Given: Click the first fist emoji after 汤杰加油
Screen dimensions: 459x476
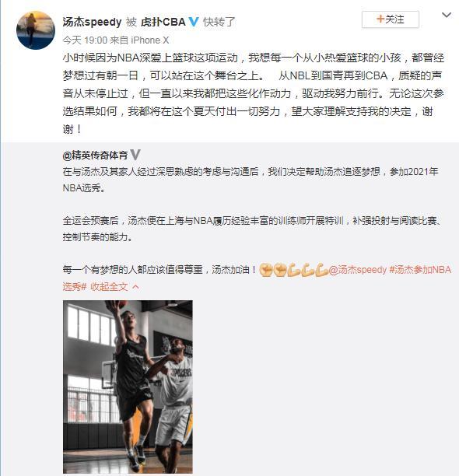Looking at the screenshot, I should 266,270.
